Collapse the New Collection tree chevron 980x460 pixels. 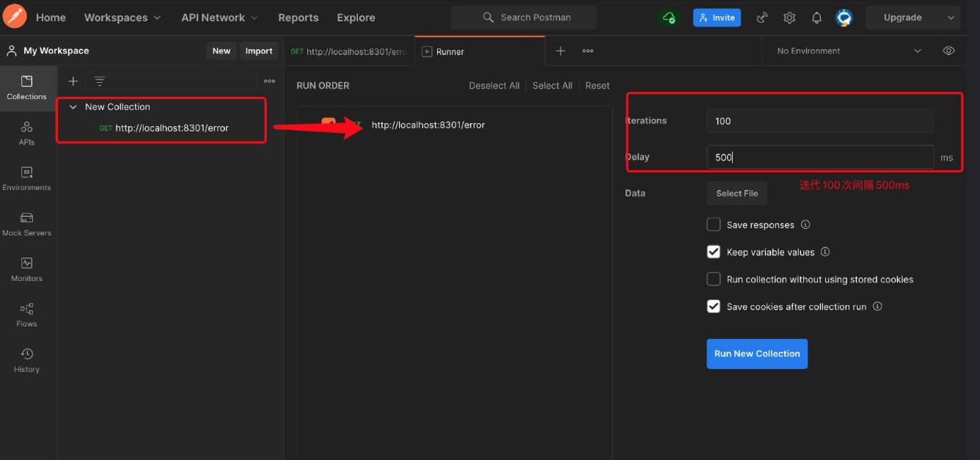73,107
